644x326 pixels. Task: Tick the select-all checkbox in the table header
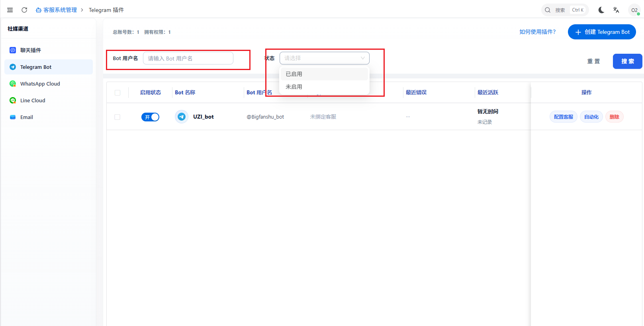(x=117, y=92)
